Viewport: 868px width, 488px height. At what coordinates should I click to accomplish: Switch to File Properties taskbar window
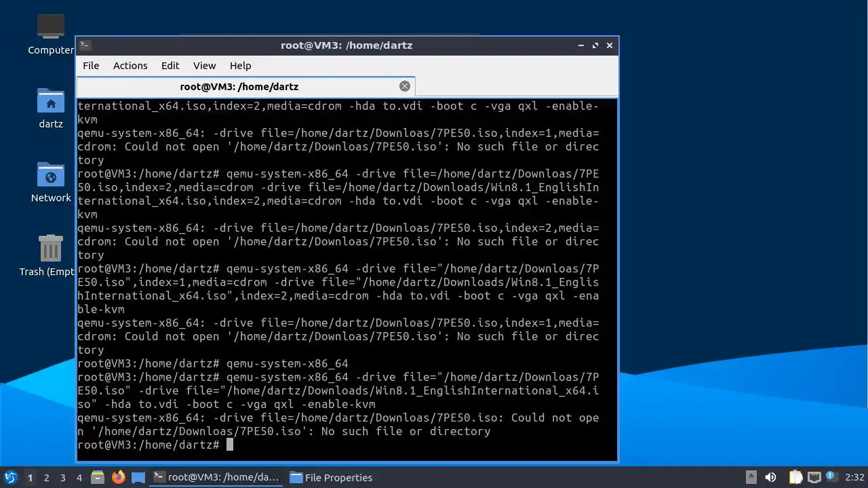[331, 477]
